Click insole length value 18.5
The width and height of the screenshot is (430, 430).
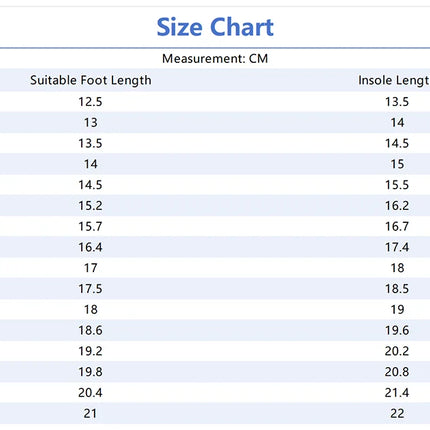pos(397,289)
